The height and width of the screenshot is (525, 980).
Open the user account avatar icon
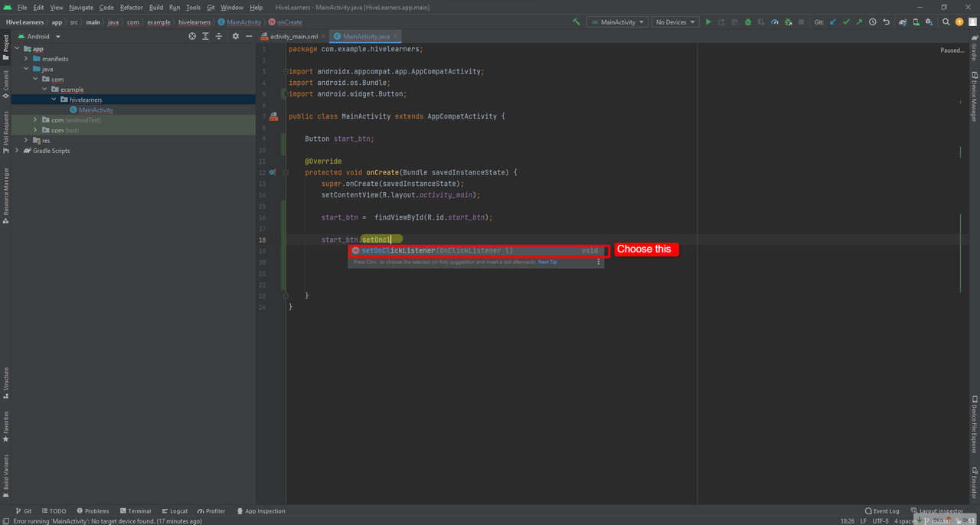(972, 22)
